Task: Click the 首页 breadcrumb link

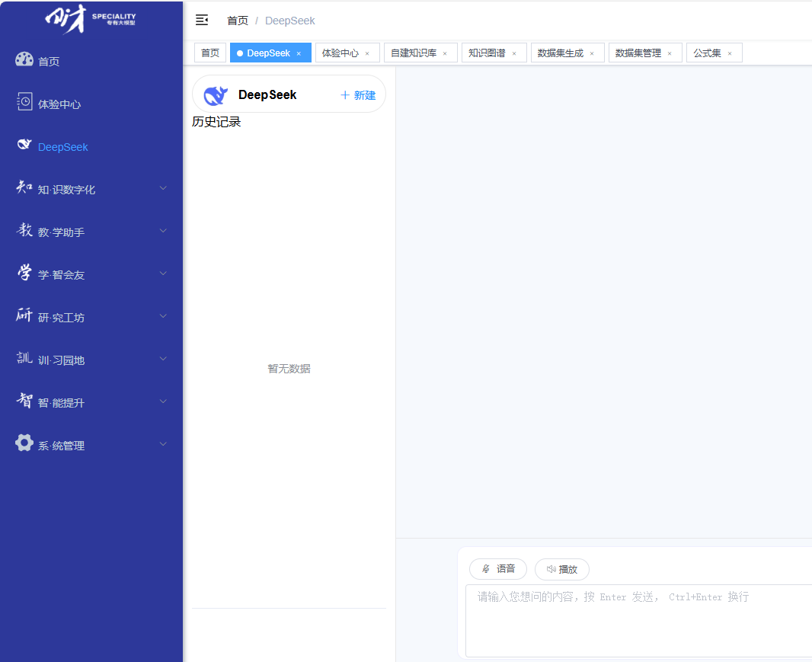Action: [x=238, y=21]
